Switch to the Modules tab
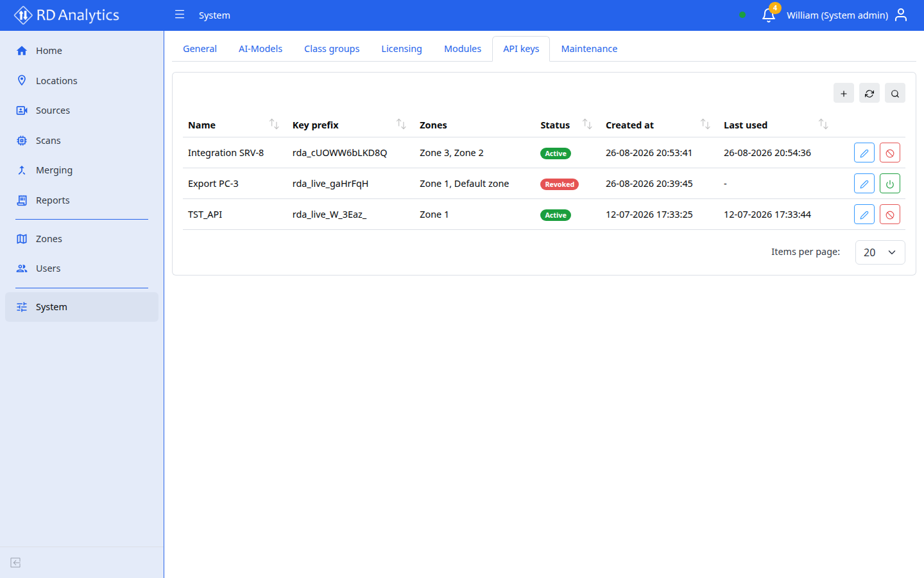This screenshot has width=924, height=578. 463,49
